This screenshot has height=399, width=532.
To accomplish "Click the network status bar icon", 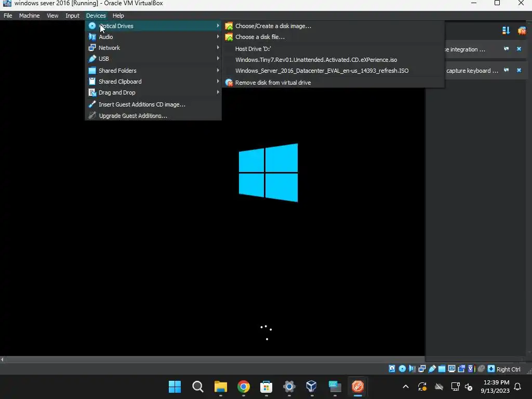I will click(x=422, y=369).
